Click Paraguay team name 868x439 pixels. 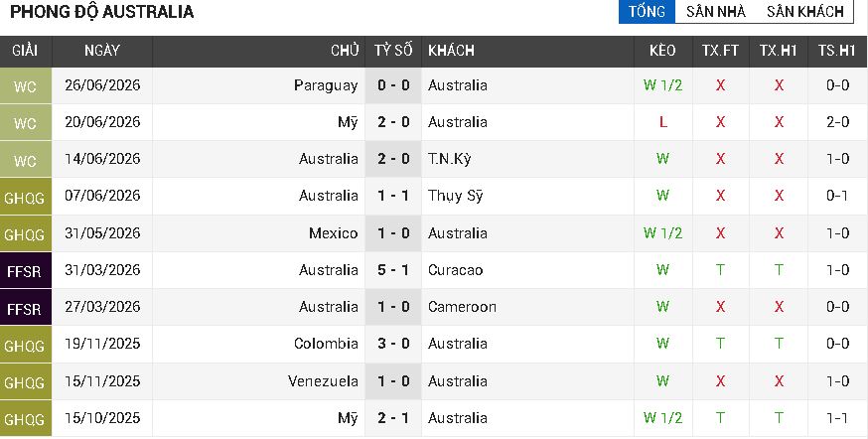coord(326,85)
